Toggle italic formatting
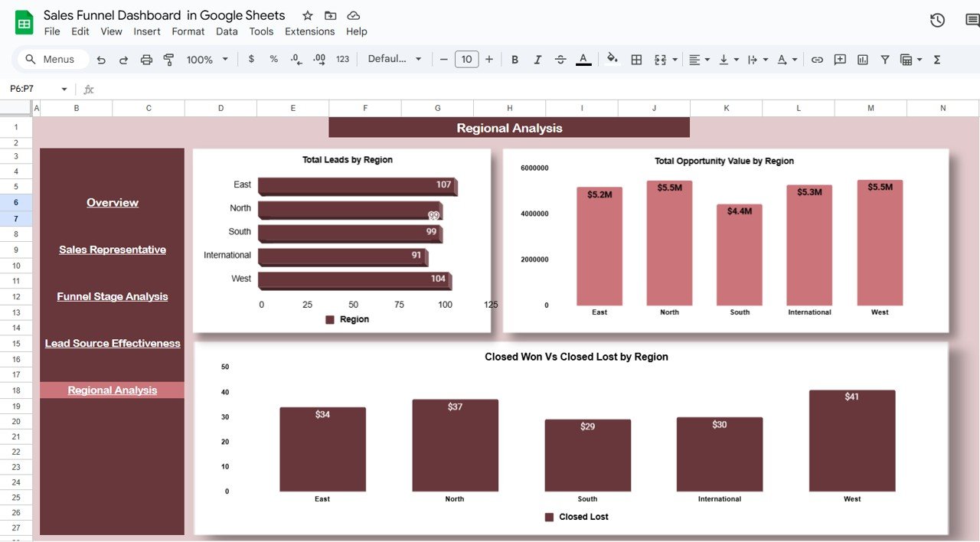 pos(537,60)
